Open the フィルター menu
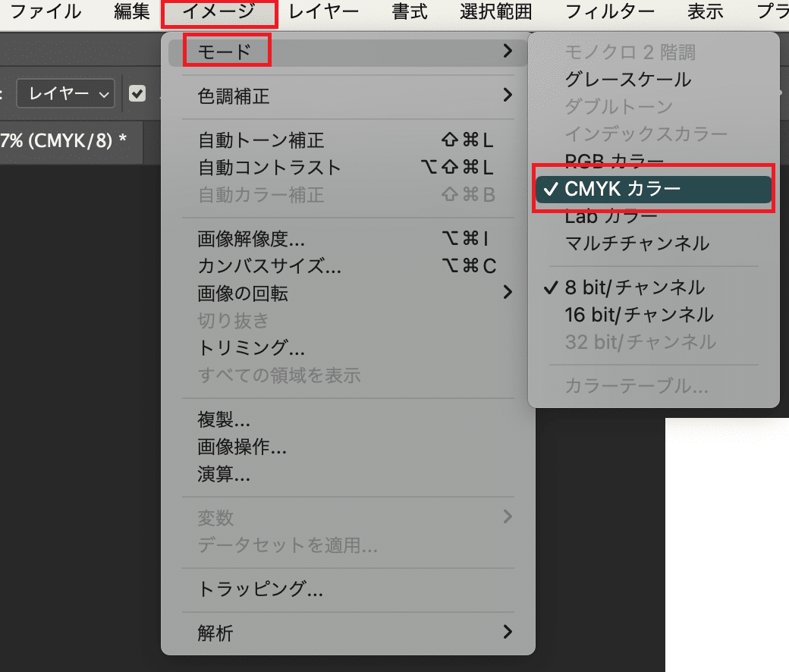Viewport: 789px width, 672px height. (x=610, y=13)
